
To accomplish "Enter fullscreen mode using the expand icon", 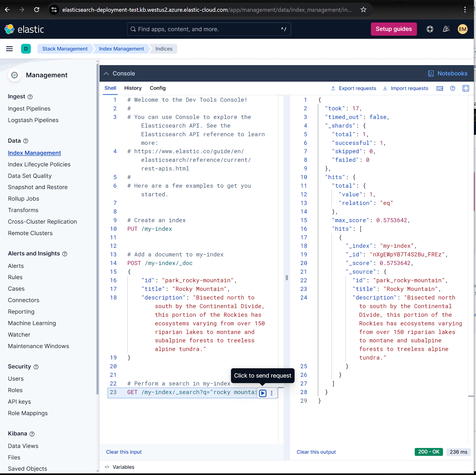I will point(466,88).
